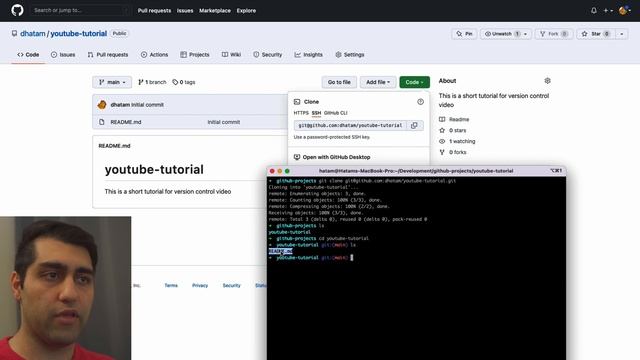Open the 1 branch link

pyautogui.click(x=152, y=82)
